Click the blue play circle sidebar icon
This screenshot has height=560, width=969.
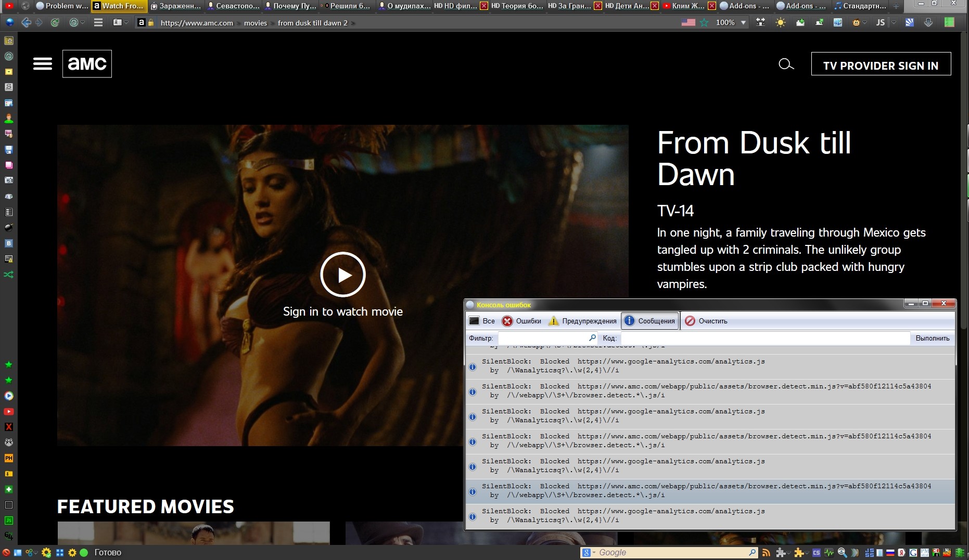click(9, 396)
